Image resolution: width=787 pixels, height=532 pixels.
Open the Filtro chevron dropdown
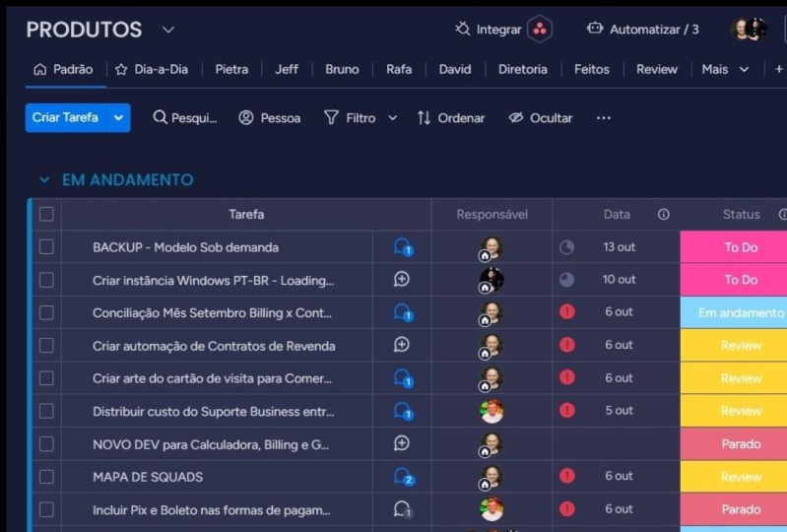click(393, 118)
